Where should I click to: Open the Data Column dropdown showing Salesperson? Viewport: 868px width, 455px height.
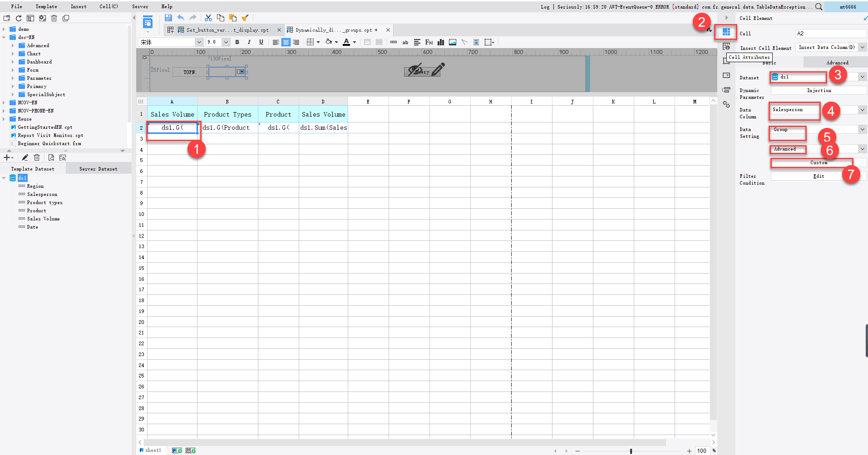point(861,109)
